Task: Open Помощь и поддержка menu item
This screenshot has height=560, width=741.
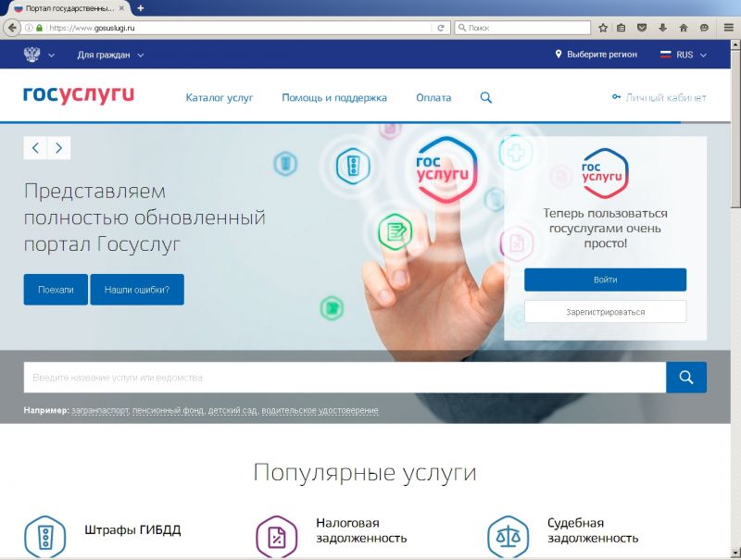Action: 334,98
